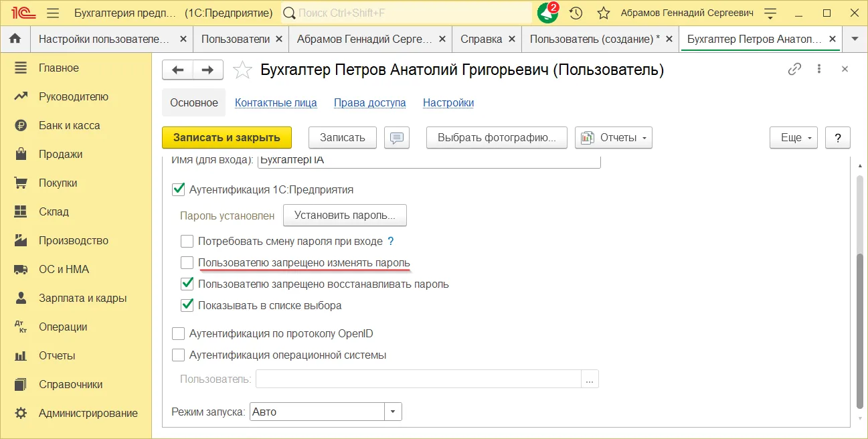Open the history clock icon

pyautogui.click(x=576, y=13)
